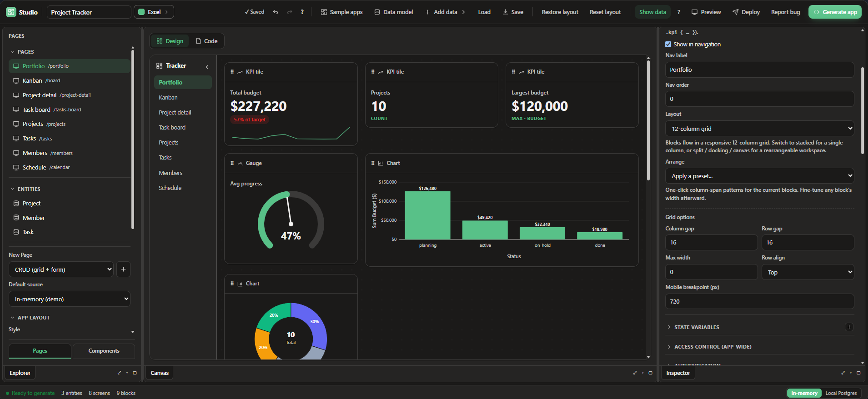Viewport: 868px width, 399px height.
Task: Click the add state variable plus icon
Action: pos(849,327)
